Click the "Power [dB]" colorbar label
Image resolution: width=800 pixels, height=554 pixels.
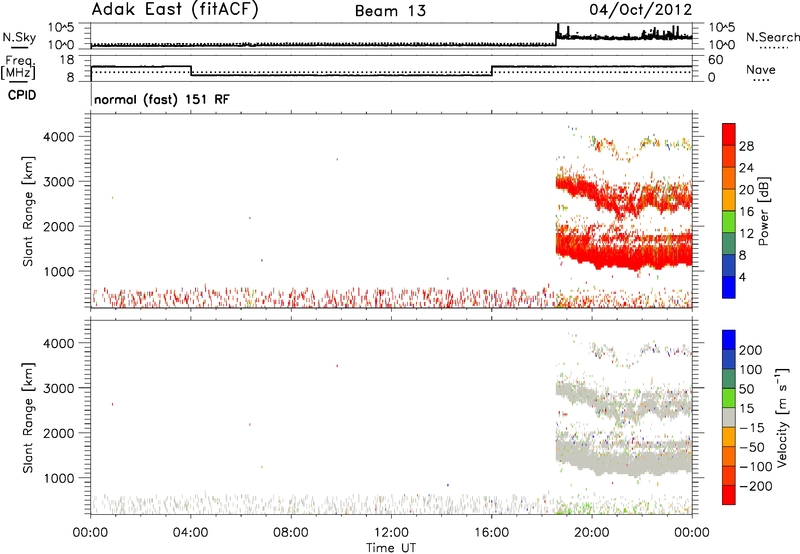click(x=764, y=211)
